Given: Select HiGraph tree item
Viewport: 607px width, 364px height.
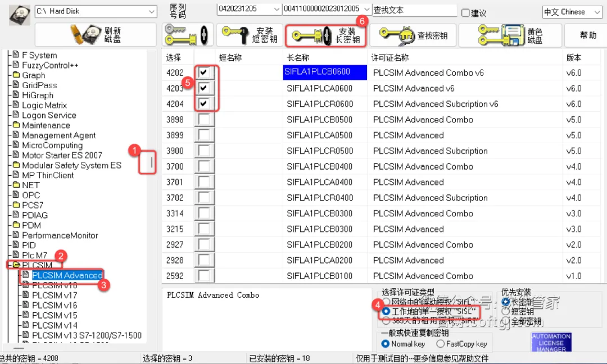Looking at the screenshot, I should coord(38,95).
